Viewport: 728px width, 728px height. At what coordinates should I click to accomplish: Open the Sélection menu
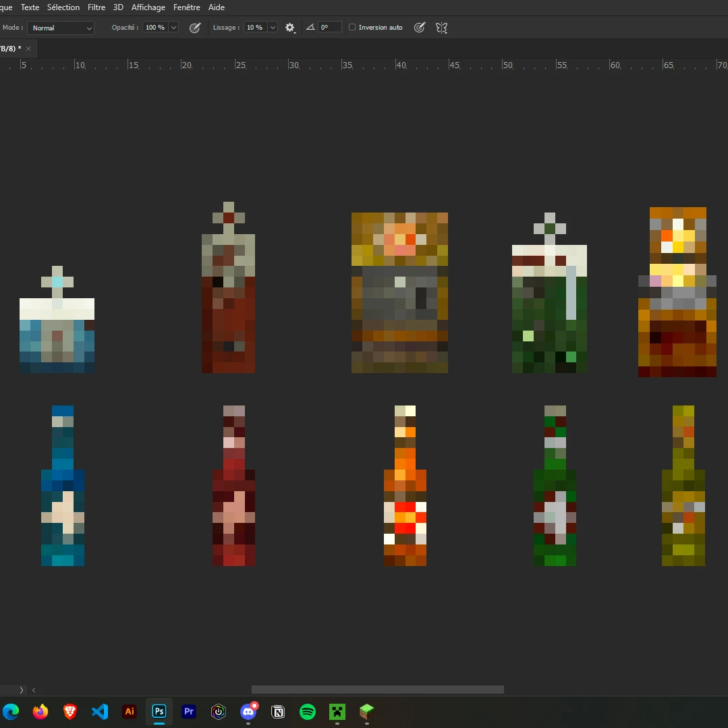coord(63,7)
